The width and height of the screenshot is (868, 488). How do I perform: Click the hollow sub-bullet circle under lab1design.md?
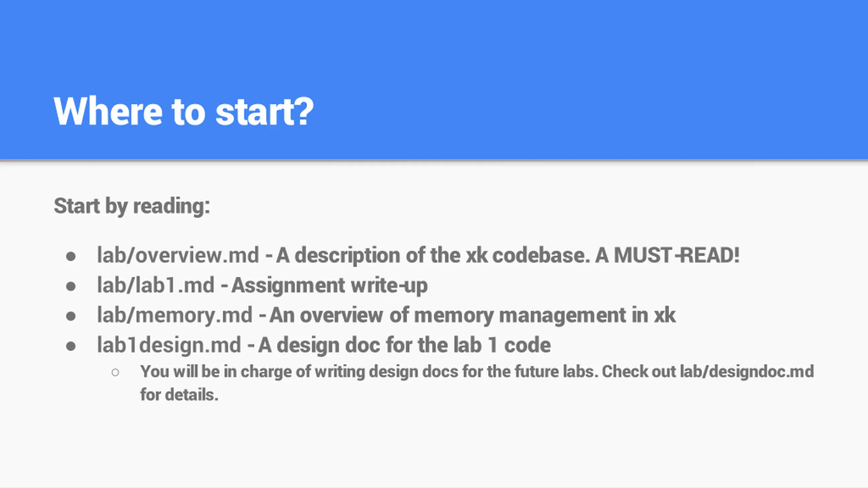(115, 372)
